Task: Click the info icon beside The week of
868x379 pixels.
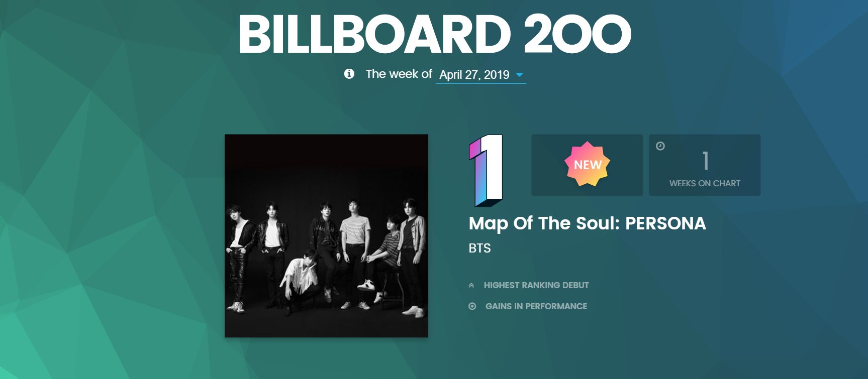Action: [x=349, y=74]
